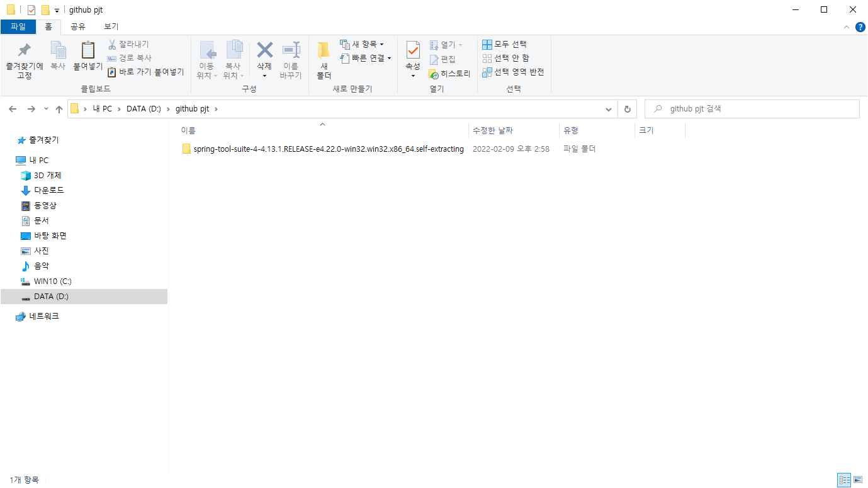Open the address bar history dropdown
Screen dimensions: 868x488
point(608,109)
